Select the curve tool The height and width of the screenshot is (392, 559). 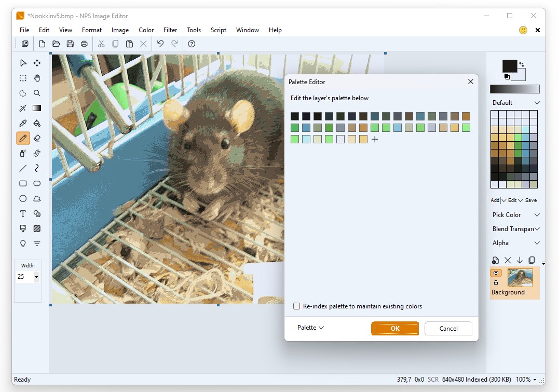click(37, 168)
